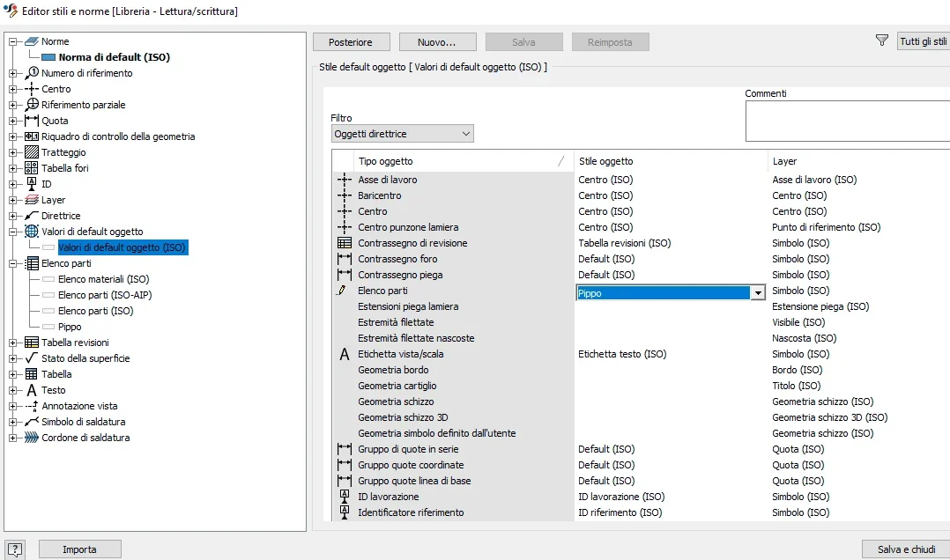Click the ID lavorazione row icon
The width and height of the screenshot is (950, 560).
[x=344, y=497]
